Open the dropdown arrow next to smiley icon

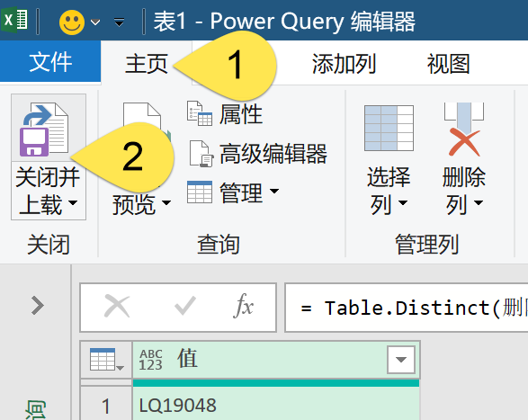pos(95,22)
